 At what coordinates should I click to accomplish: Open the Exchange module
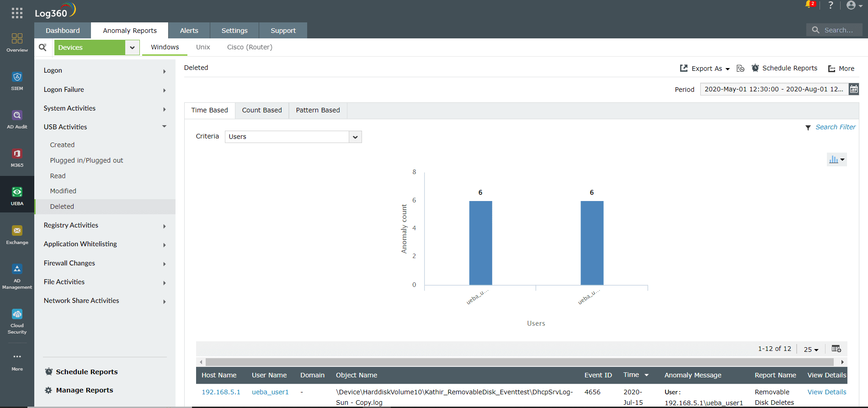(17, 235)
